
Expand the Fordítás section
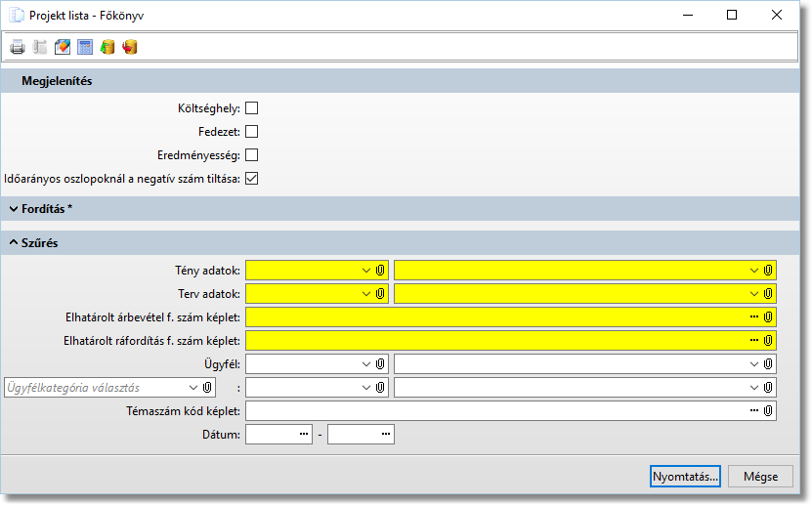[x=14, y=209]
